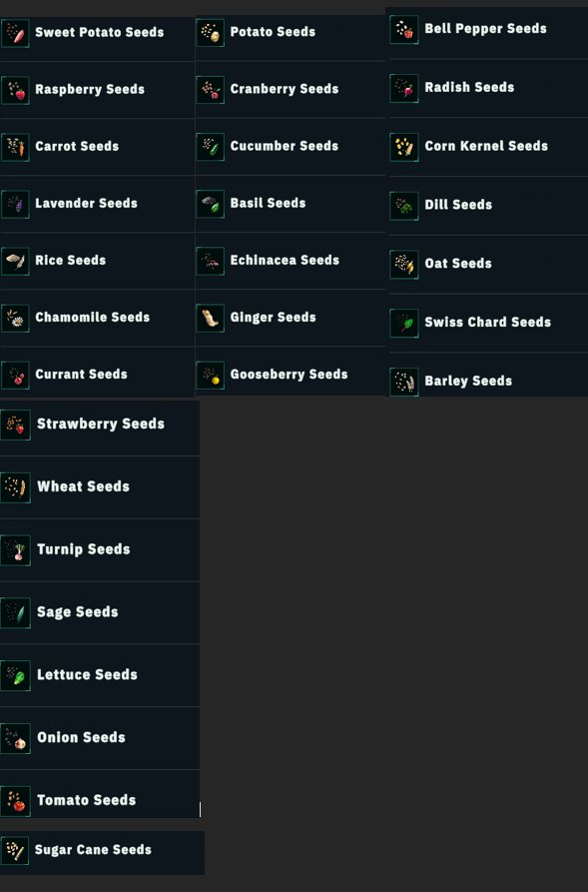Click the Onion Seeds row
This screenshot has width=588, height=892.
coord(100,738)
